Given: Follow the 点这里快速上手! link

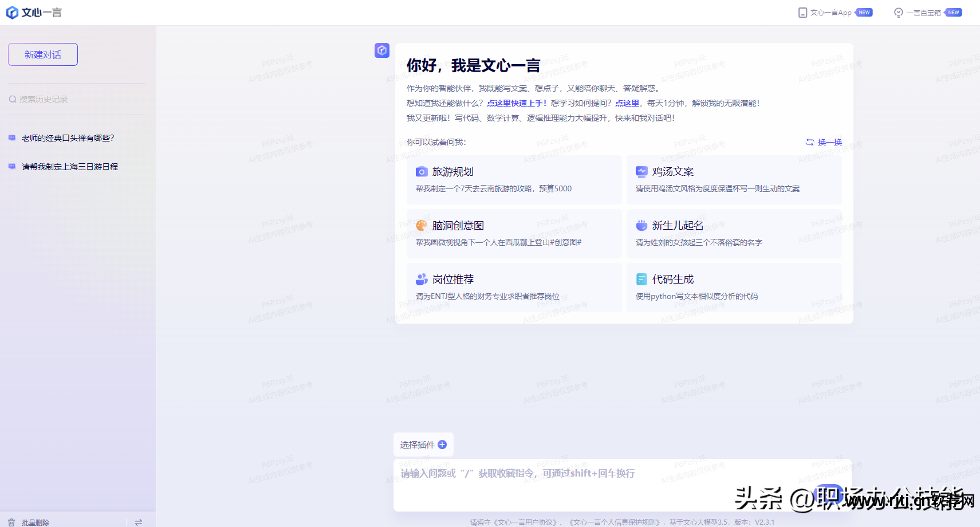Looking at the screenshot, I should [517, 103].
